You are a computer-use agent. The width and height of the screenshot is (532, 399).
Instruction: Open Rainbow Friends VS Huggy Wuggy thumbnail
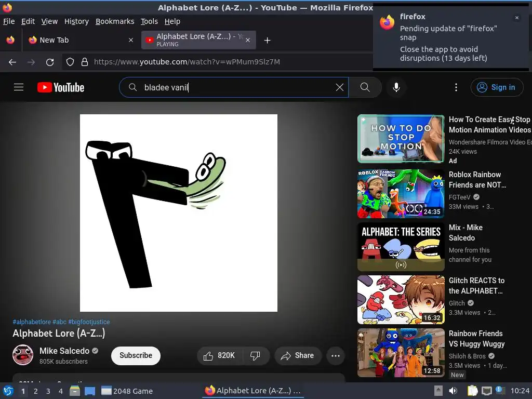pyautogui.click(x=401, y=353)
